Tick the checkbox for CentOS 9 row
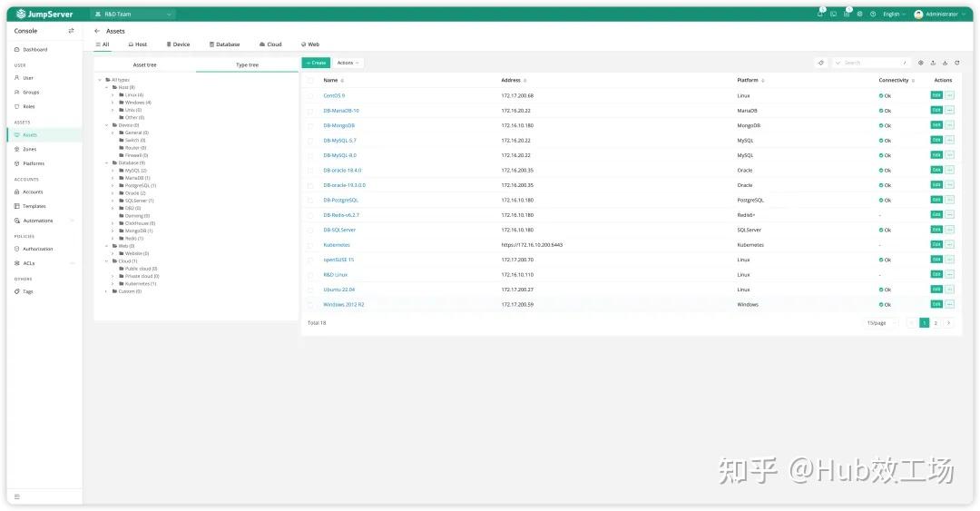 point(310,95)
